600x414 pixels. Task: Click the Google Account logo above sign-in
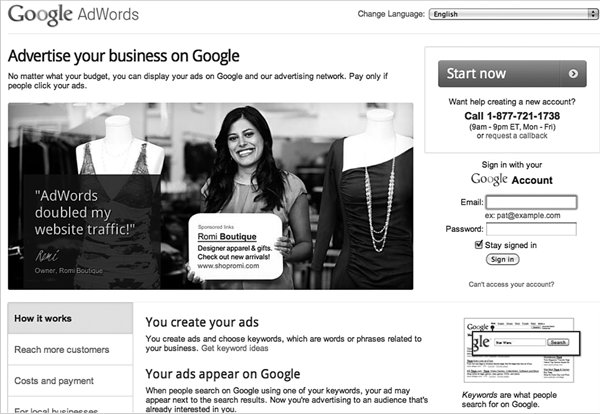[x=512, y=179]
